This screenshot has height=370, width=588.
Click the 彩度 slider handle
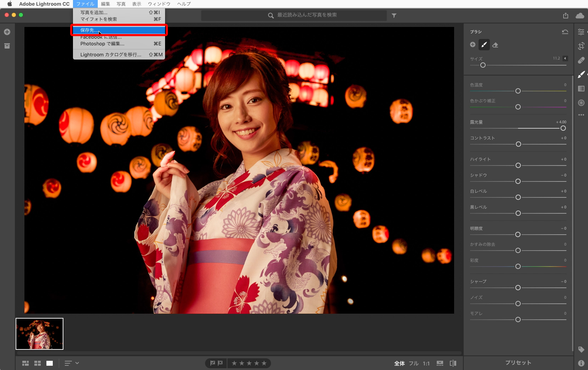coord(518,267)
